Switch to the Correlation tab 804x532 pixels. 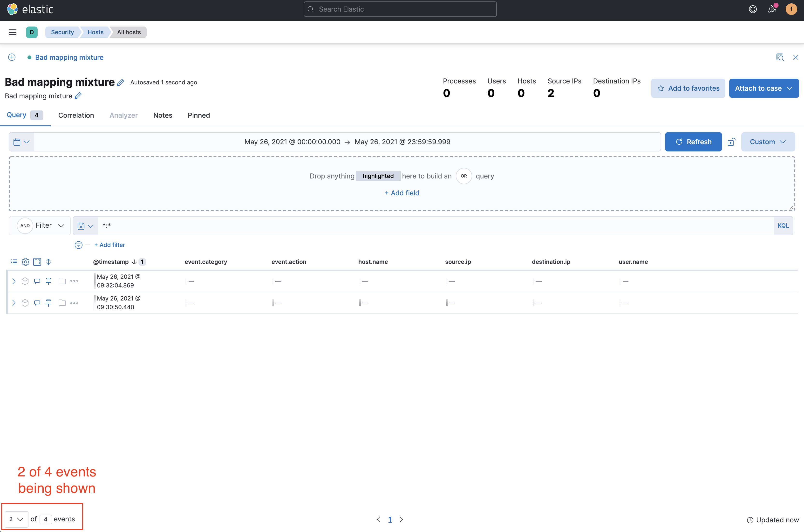(76, 115)
